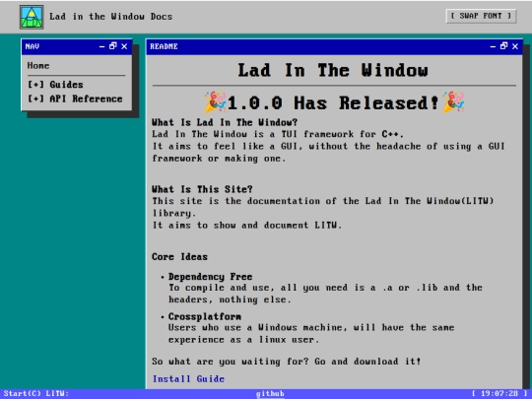532x399 pixels.
Task: Close the README window
Action: (x=515, y=46)
